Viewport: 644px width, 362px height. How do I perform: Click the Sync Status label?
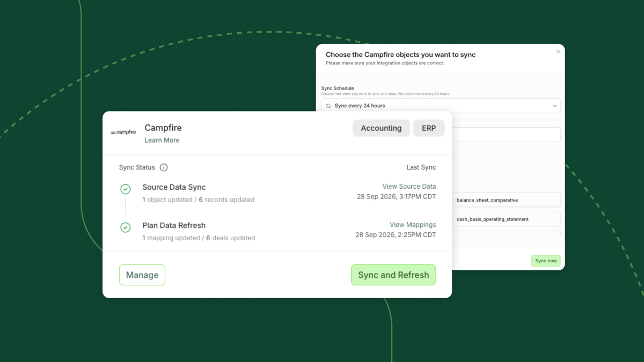tap(137, 167)
